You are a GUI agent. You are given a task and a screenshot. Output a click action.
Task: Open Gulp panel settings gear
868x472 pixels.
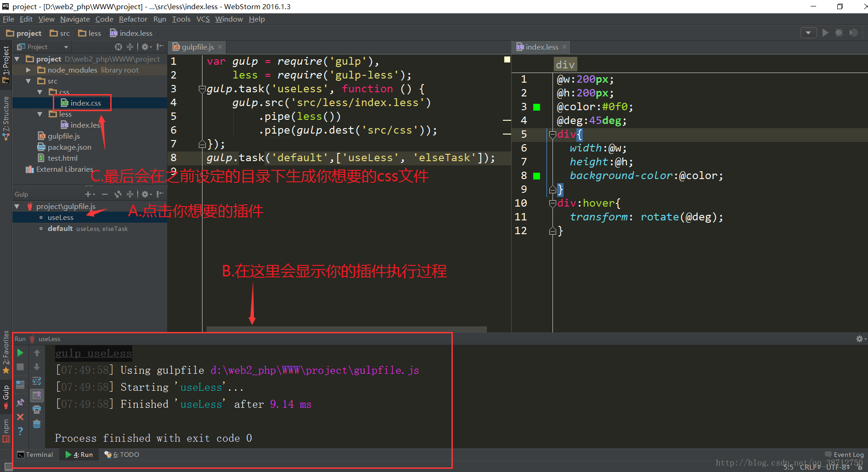(x=146, y=194)
